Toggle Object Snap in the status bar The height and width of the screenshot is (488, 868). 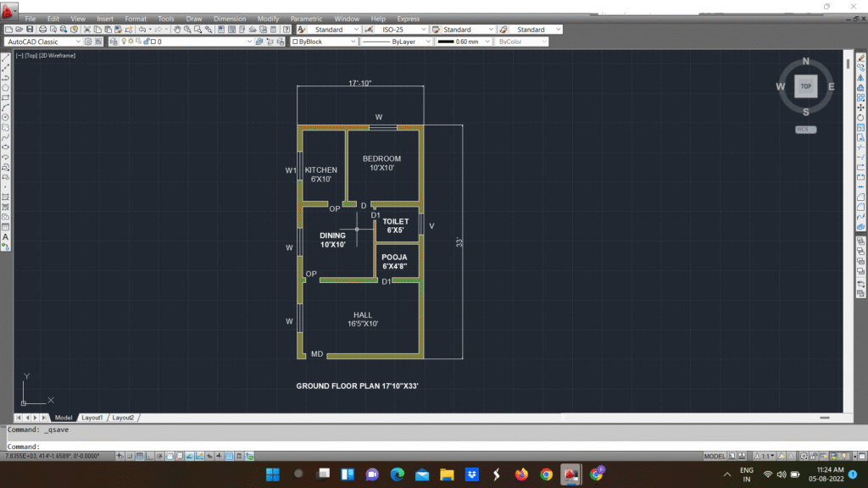coord(170,457)
